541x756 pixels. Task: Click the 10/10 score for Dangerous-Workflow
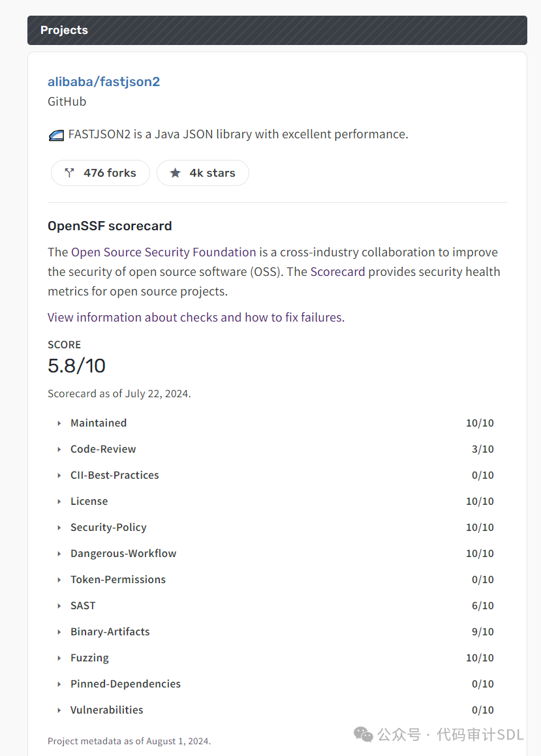480,554
